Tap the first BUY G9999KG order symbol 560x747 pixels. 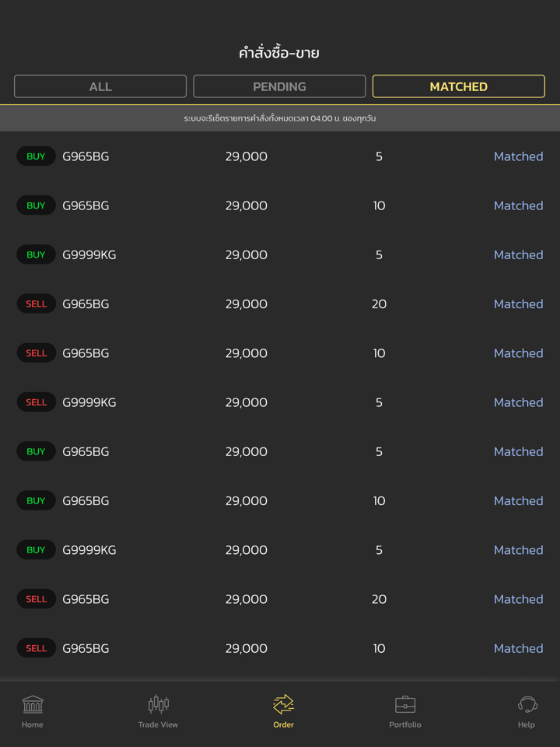coord(89,254)
